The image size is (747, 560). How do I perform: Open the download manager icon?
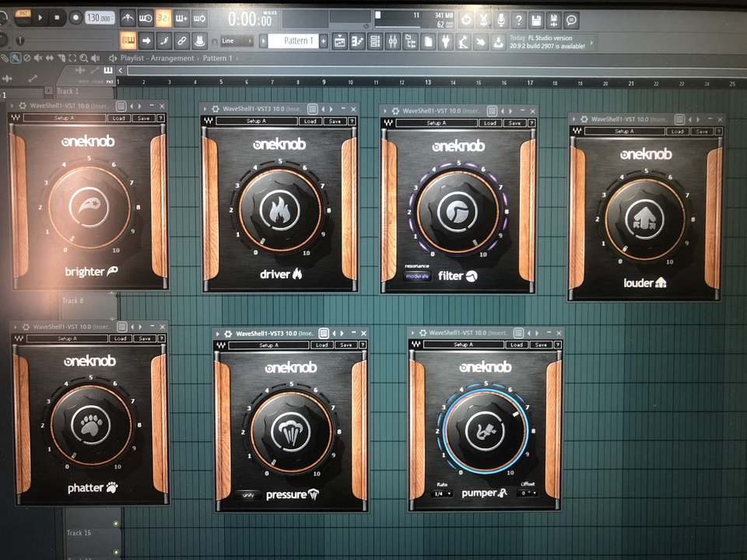498,42
